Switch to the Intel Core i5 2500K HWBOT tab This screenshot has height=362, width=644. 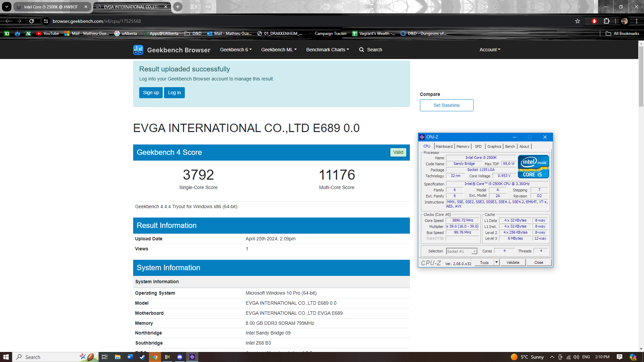(x=50, y=7)
